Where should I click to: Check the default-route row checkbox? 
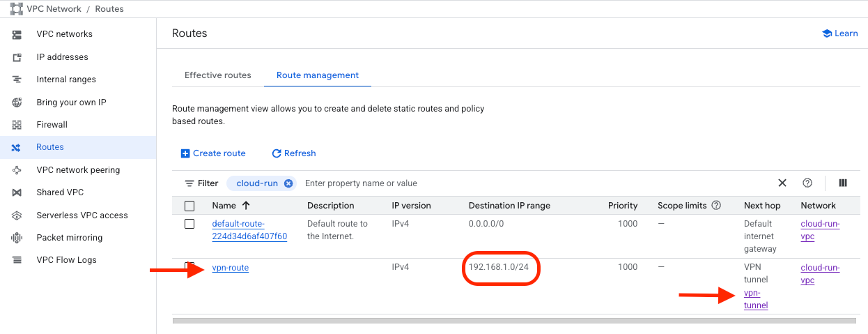(189, 224)
